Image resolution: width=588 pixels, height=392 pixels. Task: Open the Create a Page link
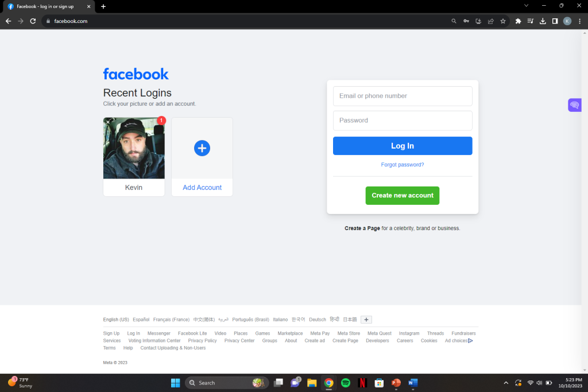click(362, 228)
